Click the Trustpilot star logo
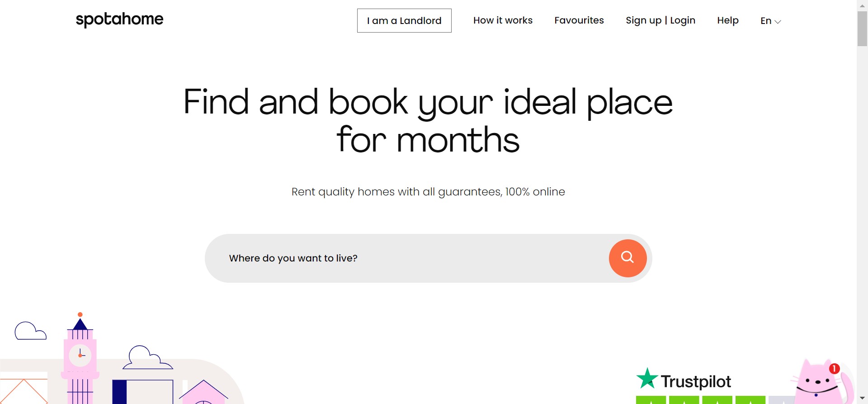868x404 pixels. coord(647,379)
